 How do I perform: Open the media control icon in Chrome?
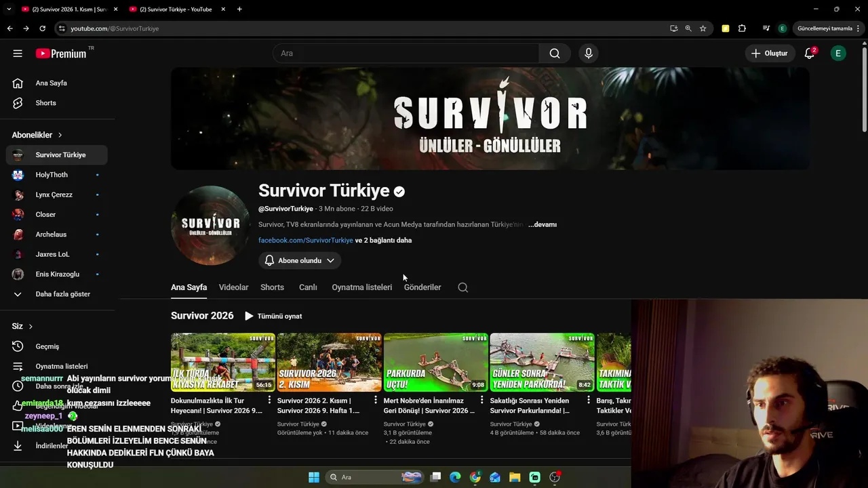coord(766,28)
